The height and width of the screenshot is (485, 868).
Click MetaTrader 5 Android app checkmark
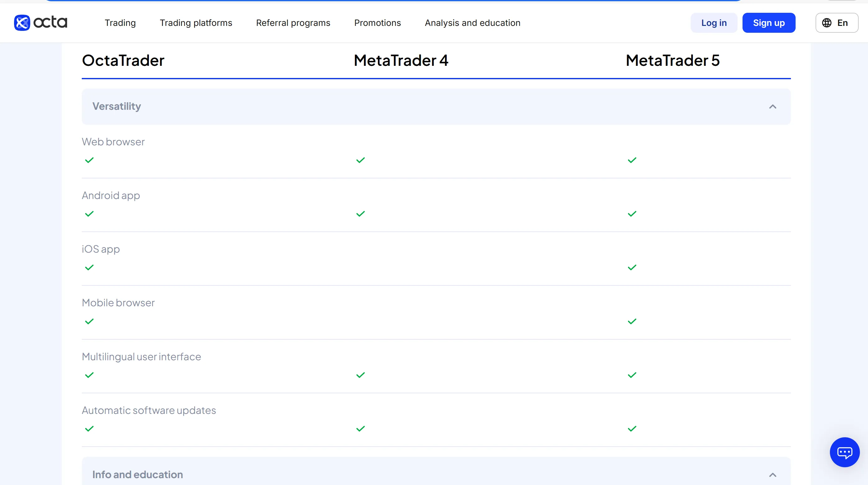(x=632, y=214)
